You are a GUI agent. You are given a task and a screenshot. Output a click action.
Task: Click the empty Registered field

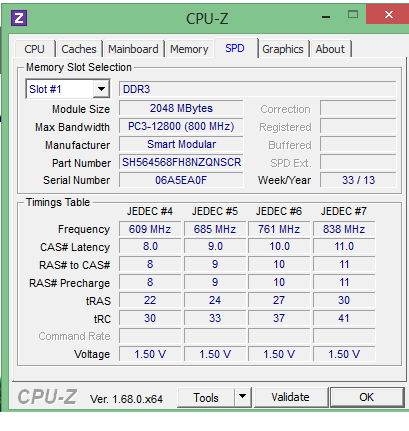[x=358, y=126]
